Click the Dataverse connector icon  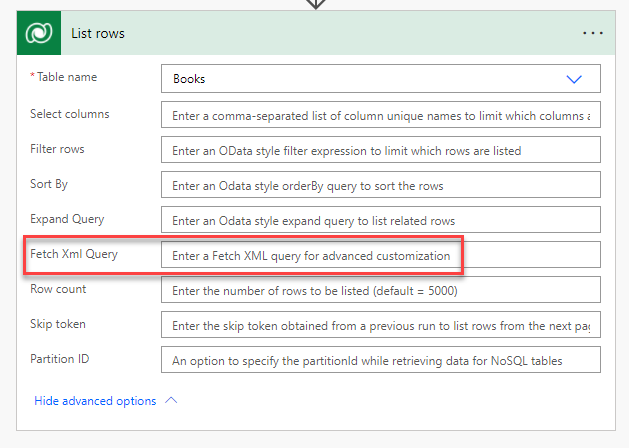(41, 33)
